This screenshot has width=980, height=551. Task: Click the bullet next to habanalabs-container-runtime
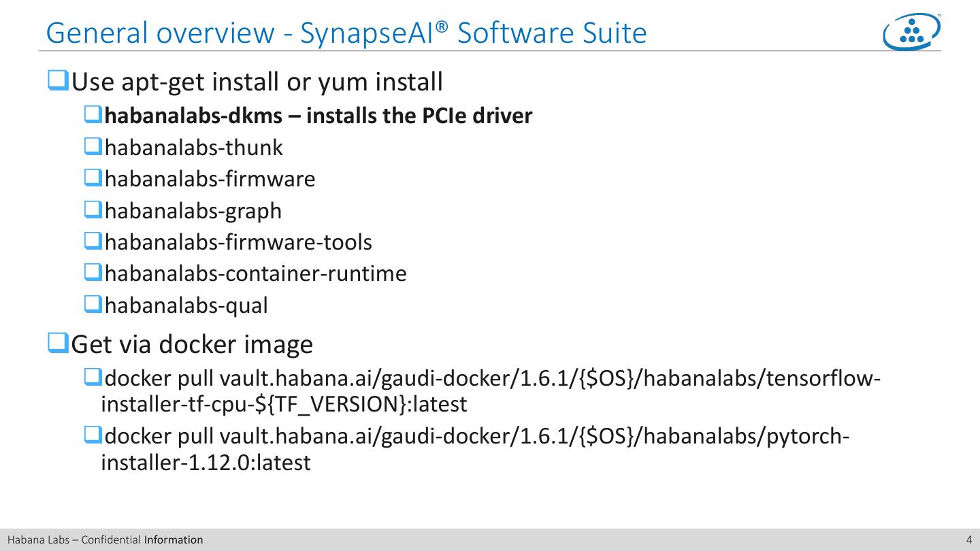tap(93, 272)
